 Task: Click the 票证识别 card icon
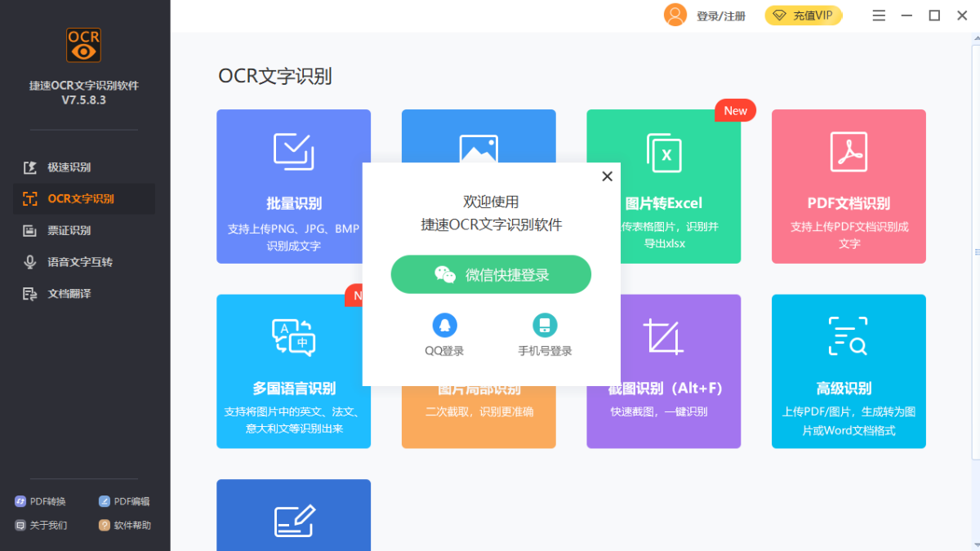[30, 230]
